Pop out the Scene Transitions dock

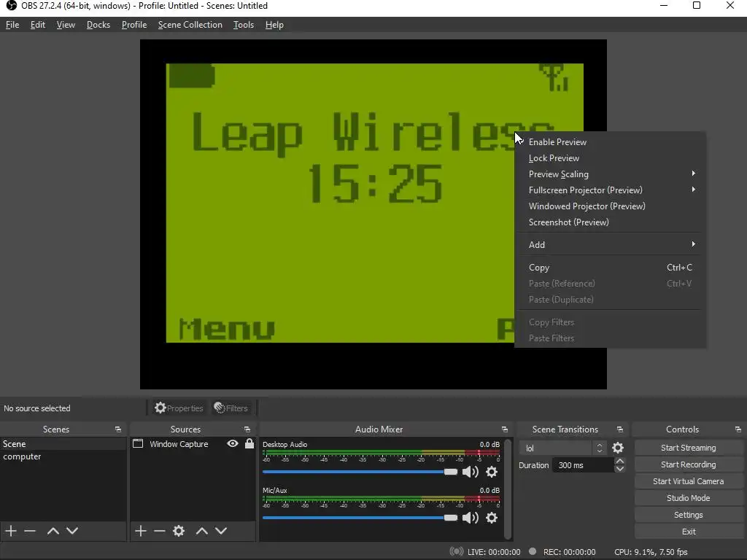tap(620, 429)
